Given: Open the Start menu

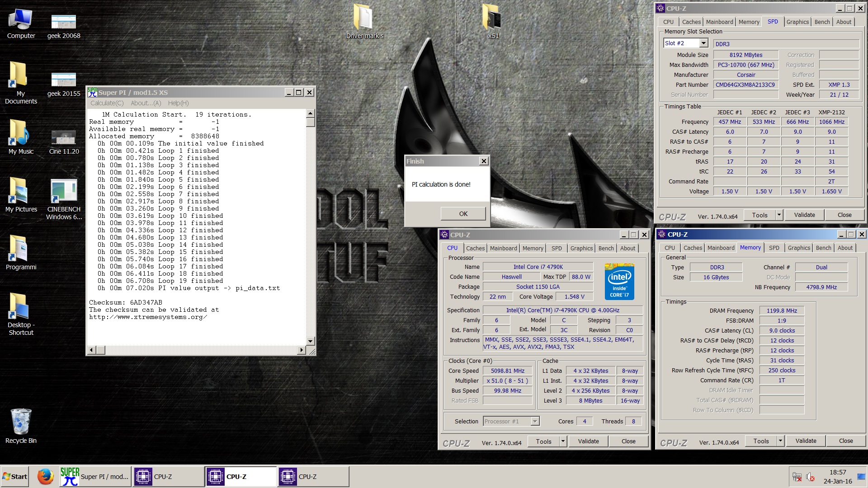Looking at the screenshot, I should pos(15,477).
